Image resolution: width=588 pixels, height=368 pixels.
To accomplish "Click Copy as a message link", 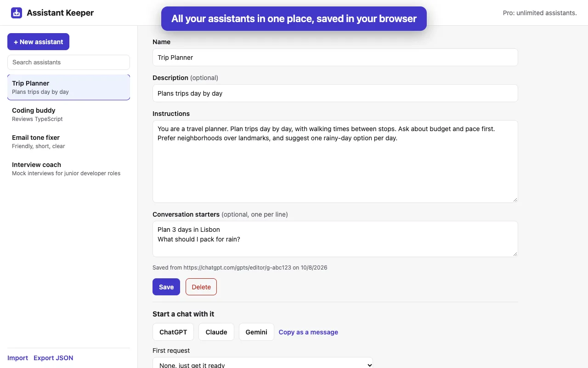I will [x=308, y=332].
